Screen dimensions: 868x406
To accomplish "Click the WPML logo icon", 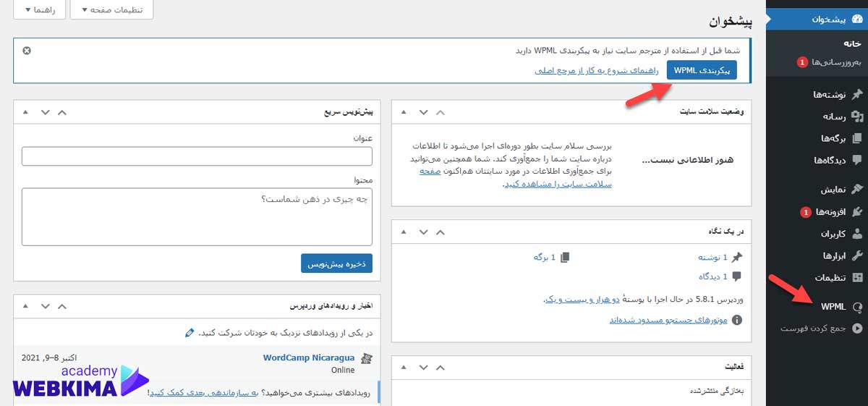I will click(857, 306).
